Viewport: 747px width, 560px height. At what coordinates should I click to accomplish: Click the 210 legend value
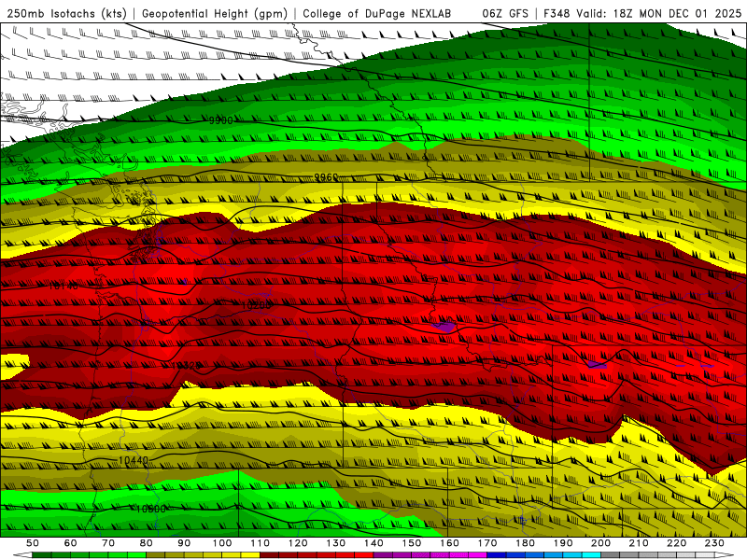pos(639,543)
